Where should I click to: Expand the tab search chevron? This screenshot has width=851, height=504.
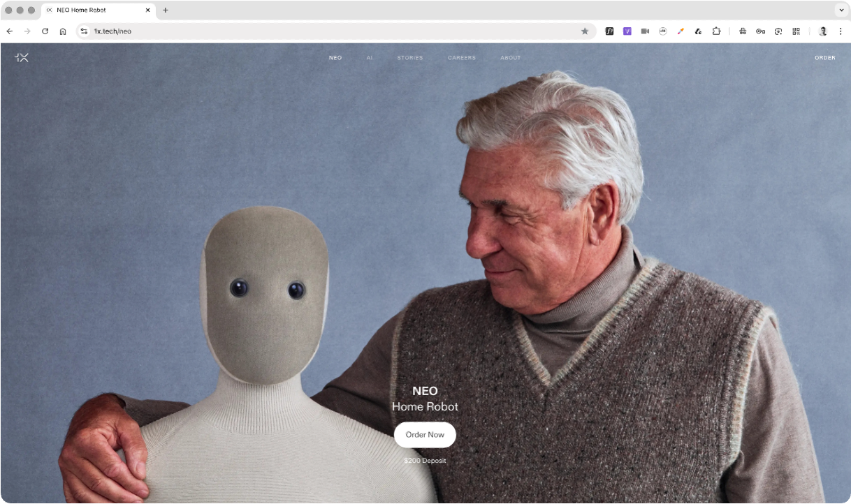[841, 10]
